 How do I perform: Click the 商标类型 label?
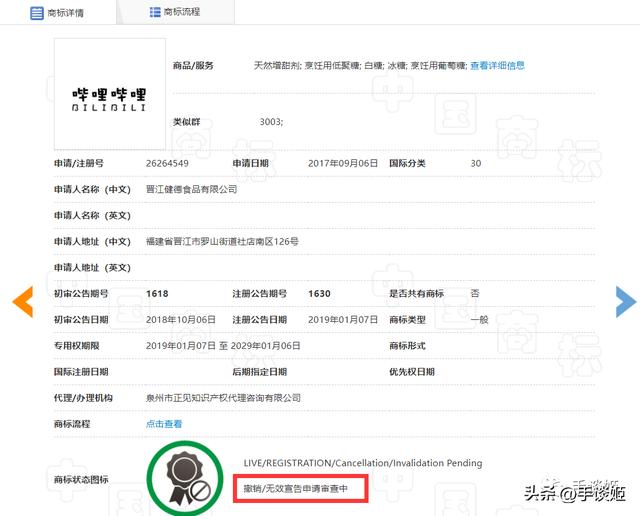point(407,320)
